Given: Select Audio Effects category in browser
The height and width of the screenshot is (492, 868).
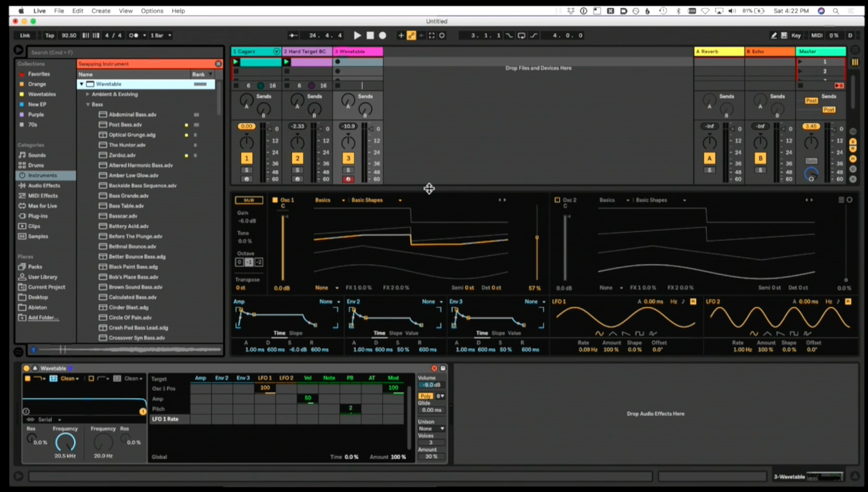Looking at the screenshot, I should (x=44, y=186).
